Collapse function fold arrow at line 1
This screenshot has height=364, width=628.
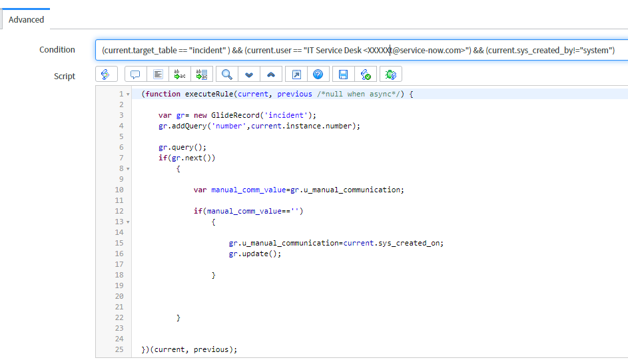pyautogui.click(x=128, y=94)
